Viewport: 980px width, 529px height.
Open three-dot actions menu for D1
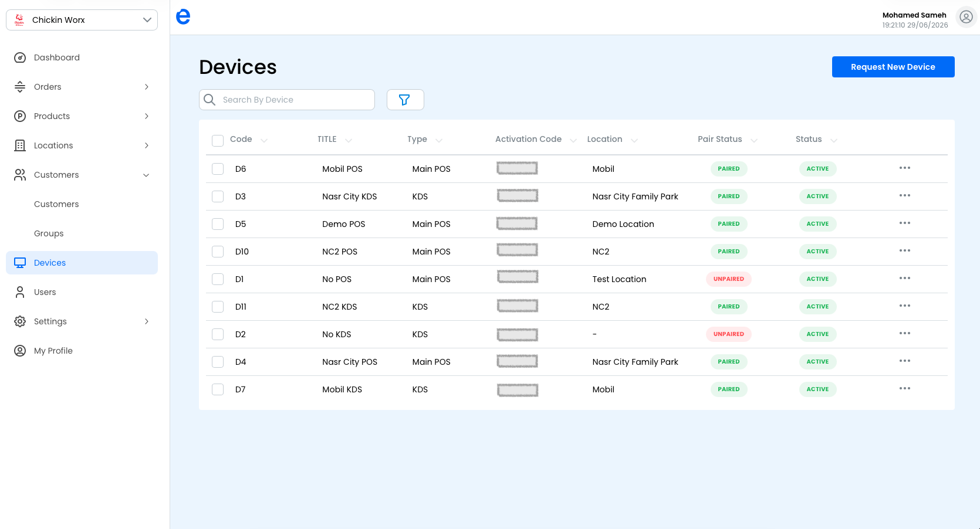(x=905, y=278)
